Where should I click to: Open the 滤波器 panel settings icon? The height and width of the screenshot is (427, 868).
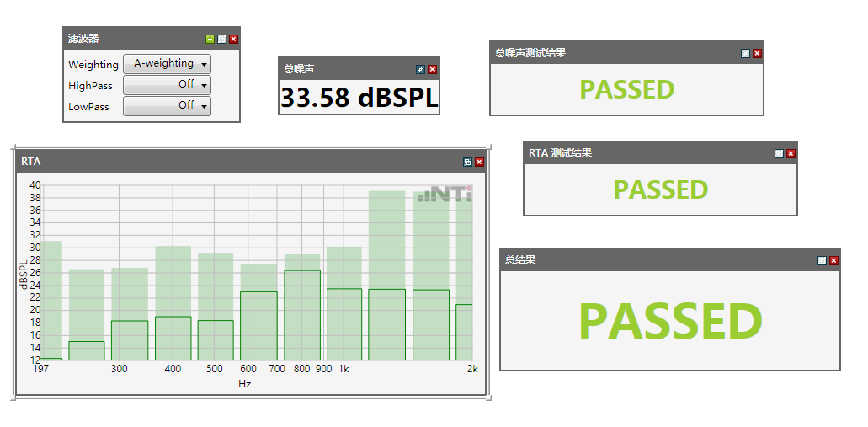(222, 39)
